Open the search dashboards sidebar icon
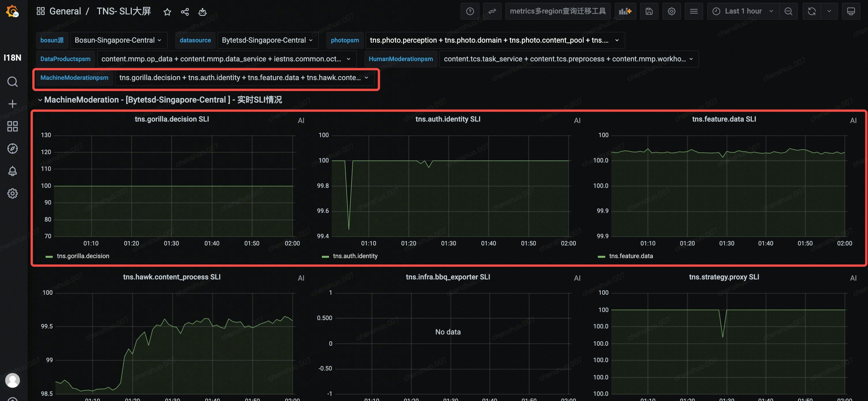 [x=12, y=82]
